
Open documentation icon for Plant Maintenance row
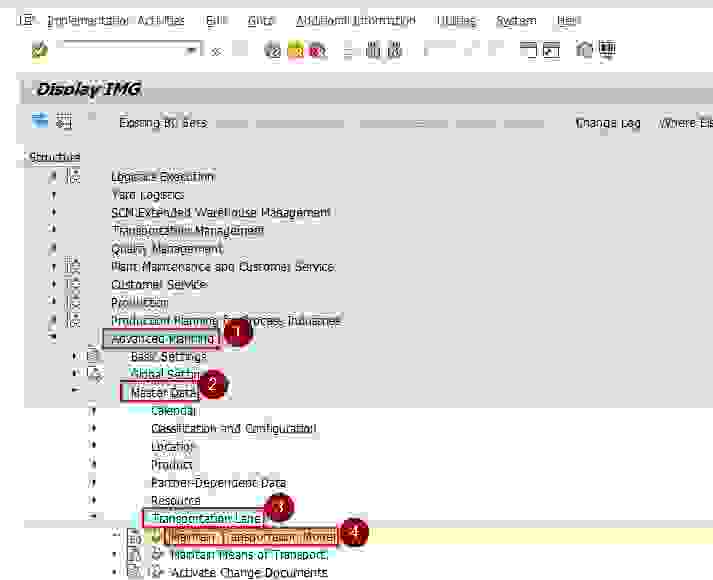click(72, 265)
